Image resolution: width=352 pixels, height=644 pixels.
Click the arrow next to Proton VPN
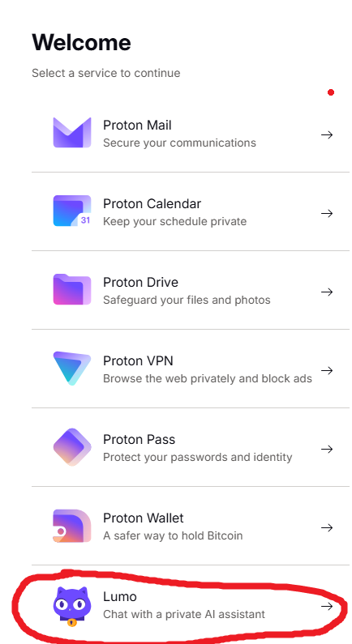pos(327,370)
